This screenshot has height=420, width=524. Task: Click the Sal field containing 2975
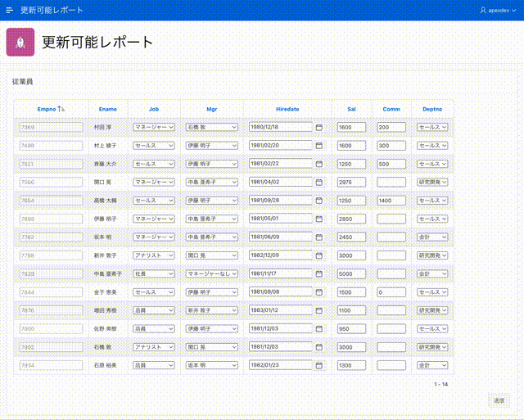tap(351, 182)
